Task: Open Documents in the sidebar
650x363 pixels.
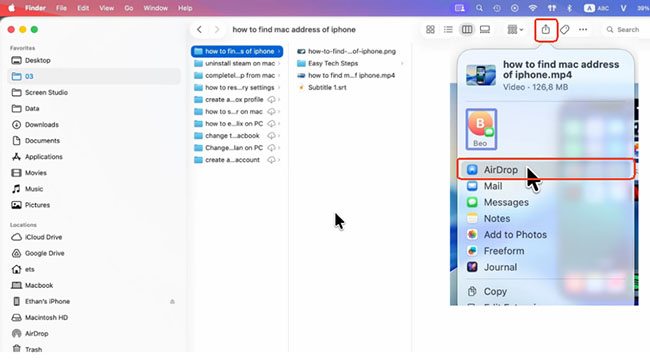Action: coord(94,141)
